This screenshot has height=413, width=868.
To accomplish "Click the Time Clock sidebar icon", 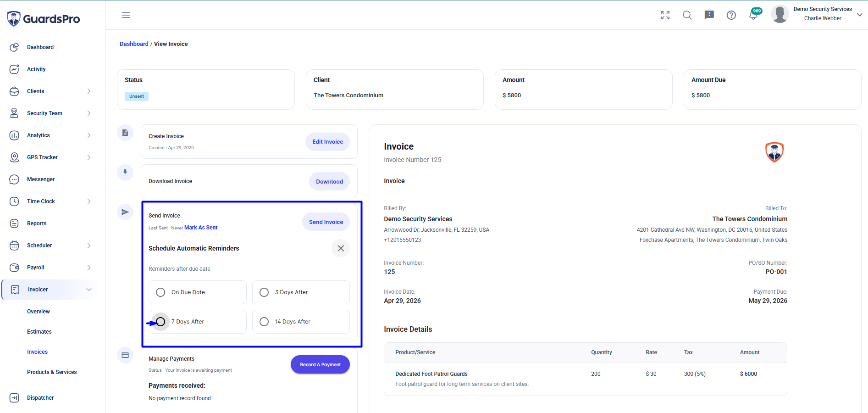I will click(x=14, y=201).
